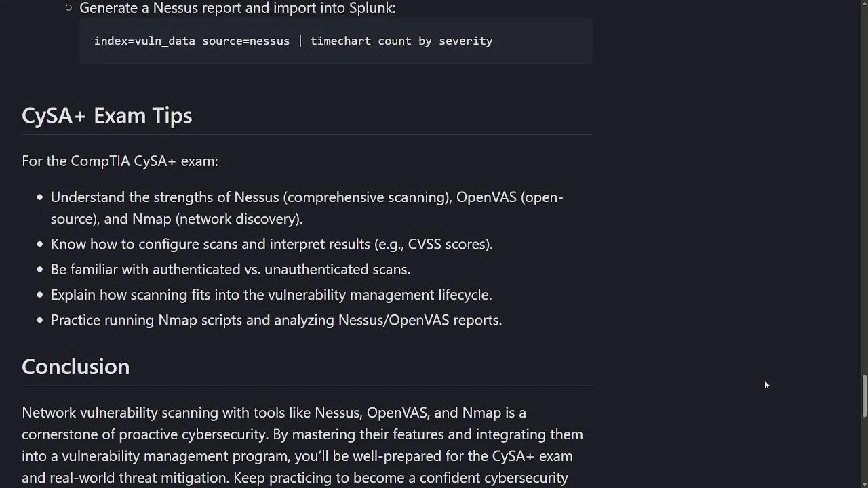Click the Splunk query code block
The width and height of the screenshot is (868, 488).
336,41
